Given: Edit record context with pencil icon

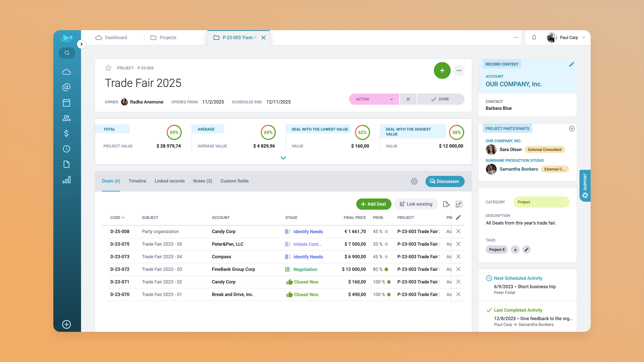Looking at the screenshot, I should (x=572, y=64).
